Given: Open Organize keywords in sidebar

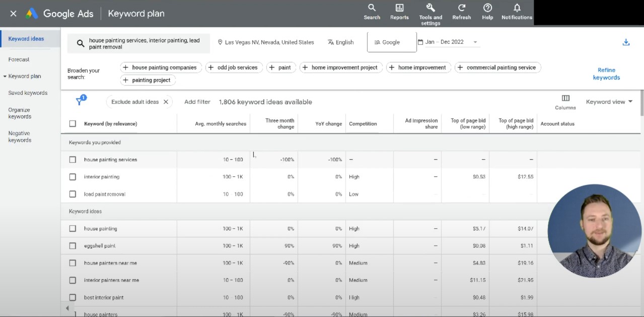Looking at the screenshot, I should 20,113.
